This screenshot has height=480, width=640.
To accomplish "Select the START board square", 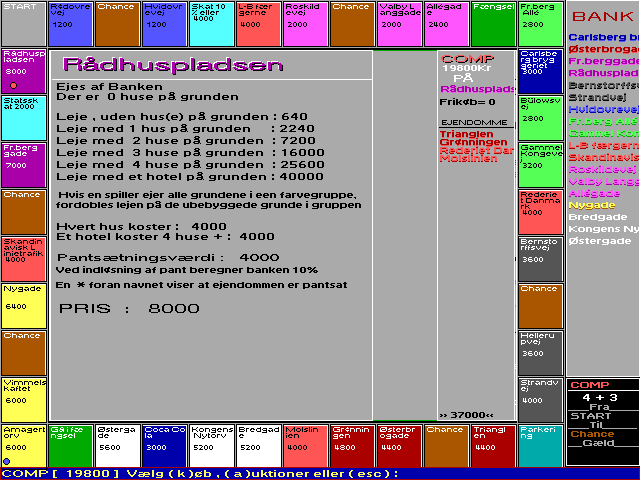I will (x=24, y=24).
